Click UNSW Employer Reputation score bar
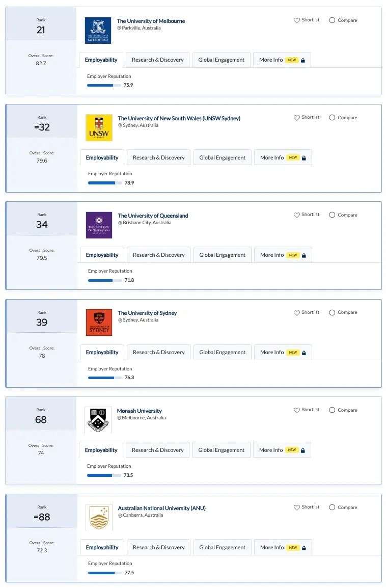 coord(105,183)
